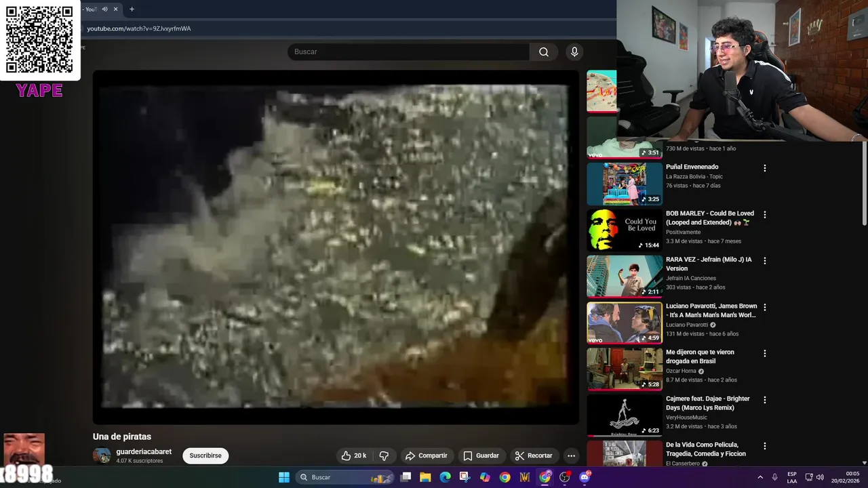Screen dimensions: 868x488
Task: Save the video using Guardar
Action: 481,455
